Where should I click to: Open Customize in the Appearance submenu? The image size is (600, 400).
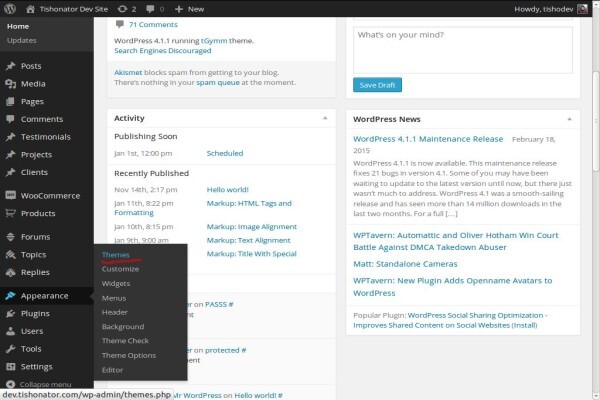(x=120, y=269)
